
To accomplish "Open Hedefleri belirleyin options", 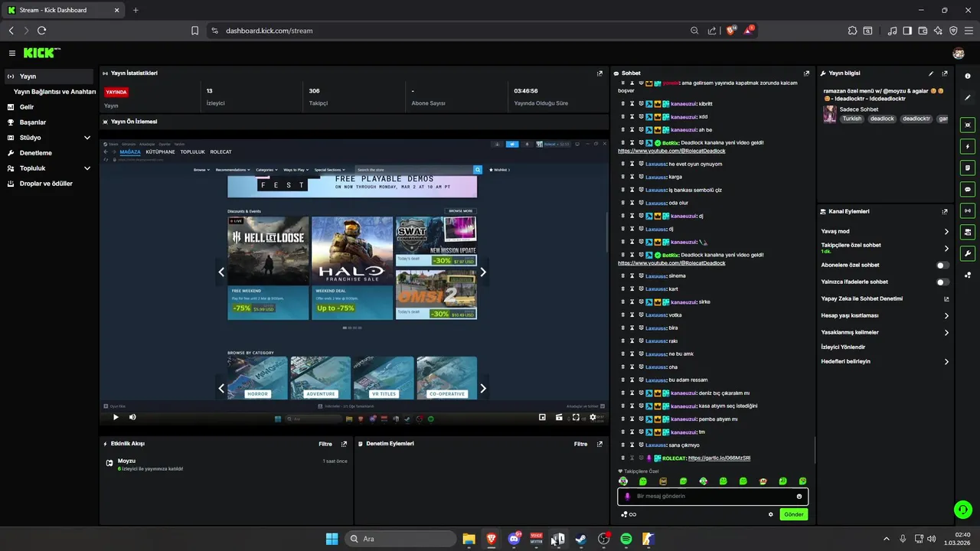I will (x=885, y=361).
